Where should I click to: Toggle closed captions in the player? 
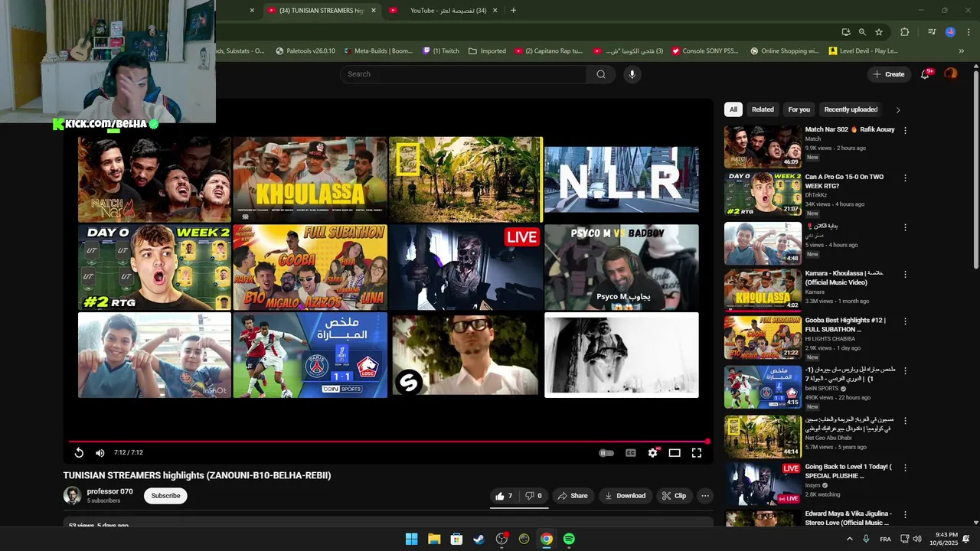(x=631, y=453)
